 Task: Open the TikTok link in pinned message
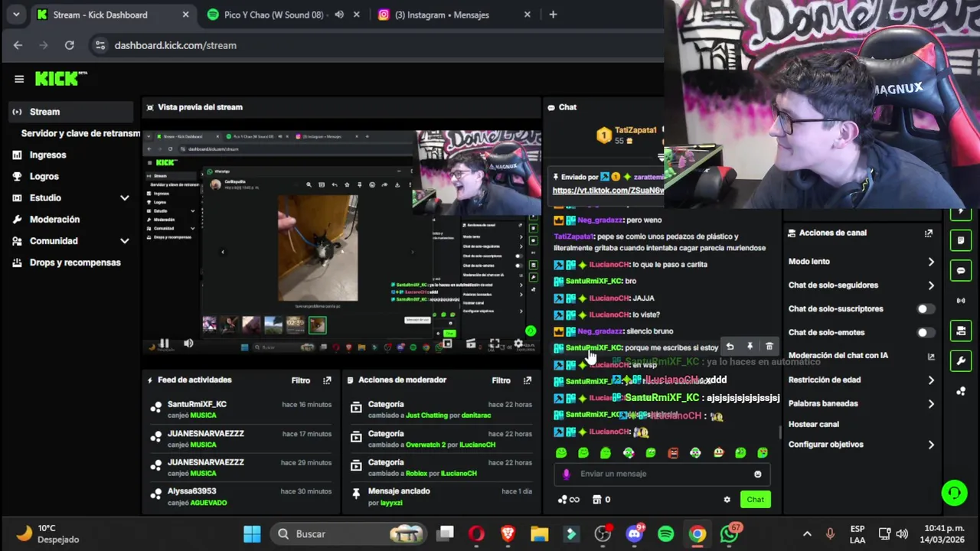tap(608, 191)
